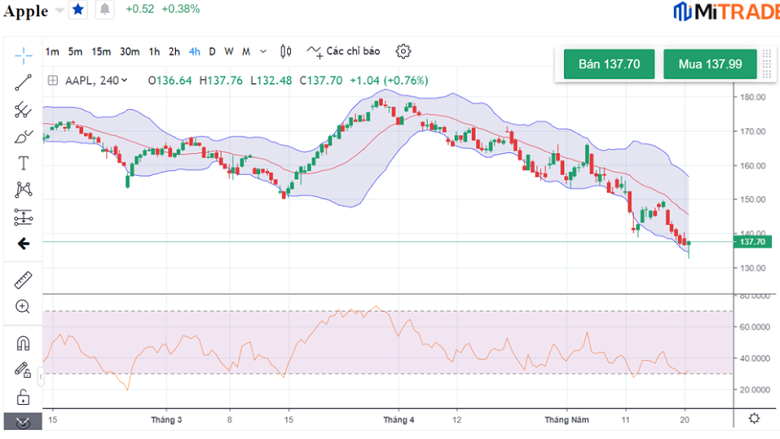This screenshot has height=439, width=780.
Task: Open the candlestick chart style menu
Action: (x=286, y=51)
